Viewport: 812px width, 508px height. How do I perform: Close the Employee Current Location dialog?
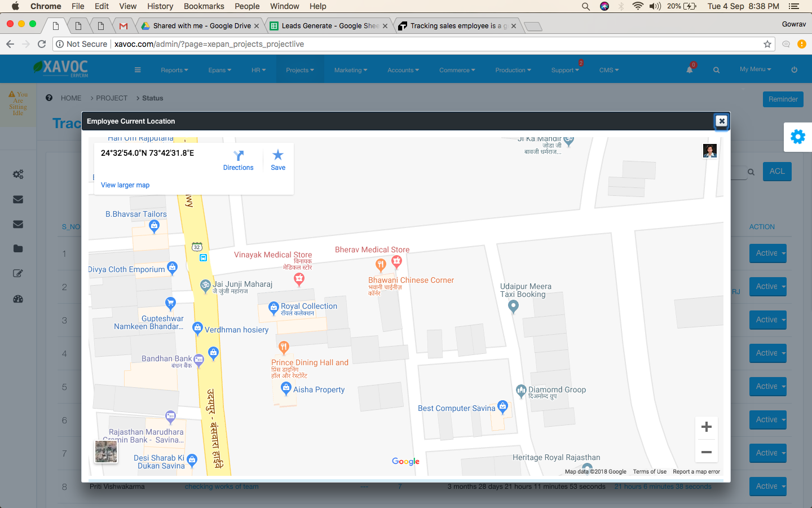[x=721, y=121]
